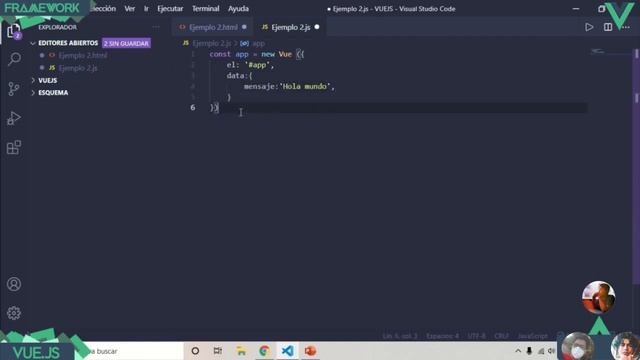Click line and column indicator in status bar
Screen dimensions: 640x360
(x=400, y=336)
